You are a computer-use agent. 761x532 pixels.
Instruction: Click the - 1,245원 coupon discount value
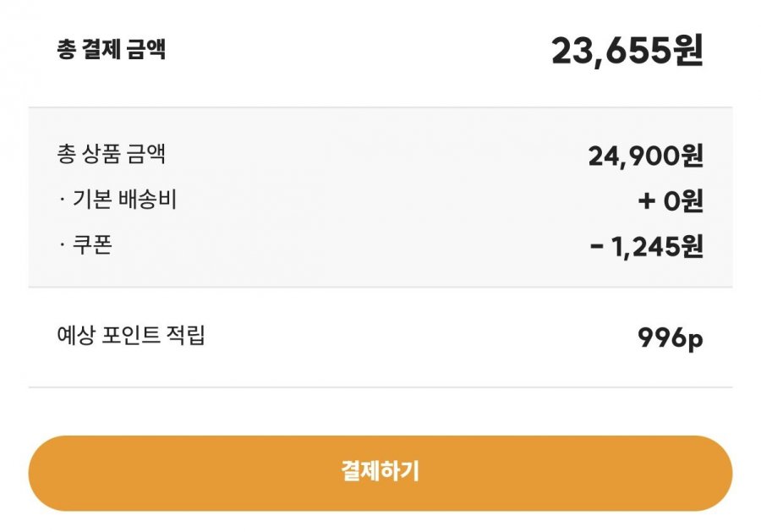click(x=646, y=247)
